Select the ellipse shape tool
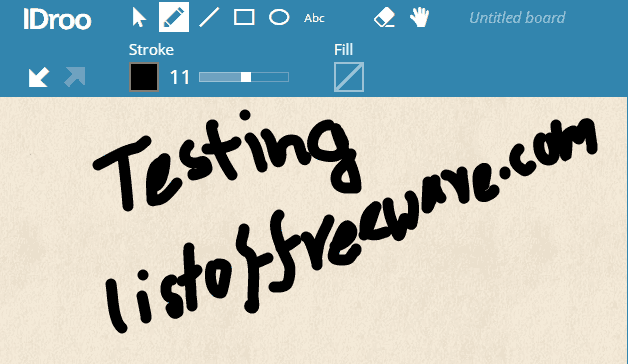This screenshot has width=628, height=364. click(x=279, y=18)
